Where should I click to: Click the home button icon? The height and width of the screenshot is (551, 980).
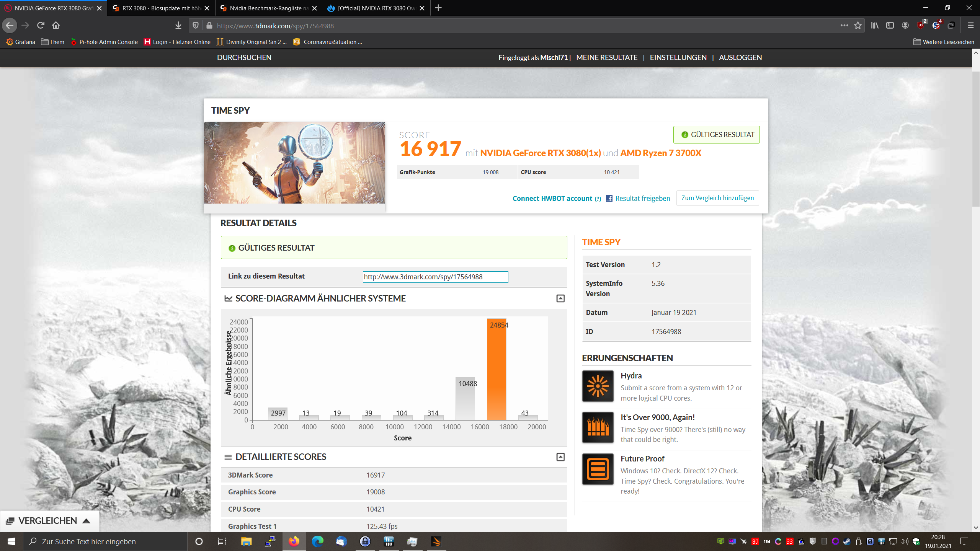tap(56, 26)
